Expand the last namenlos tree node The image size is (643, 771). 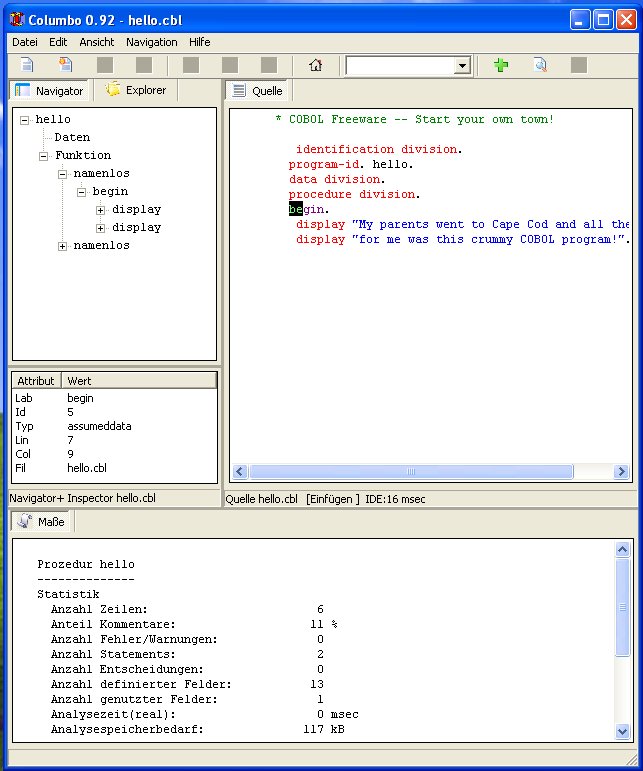[x=63, y=246]
